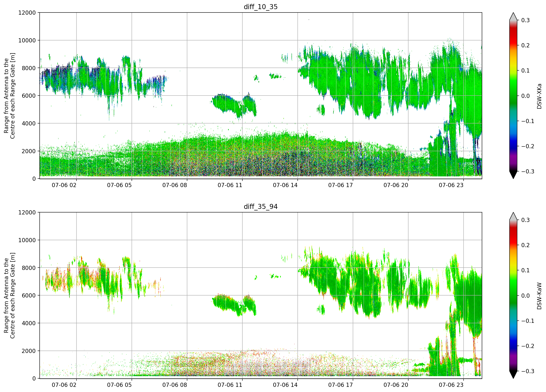Click "07-06 02" x-tick under diff_10_35 plot

click(x=64, y=185)
